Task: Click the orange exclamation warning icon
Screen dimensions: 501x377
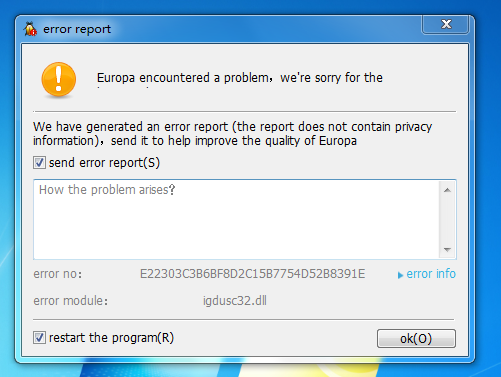Action: [x=59, y=79]
